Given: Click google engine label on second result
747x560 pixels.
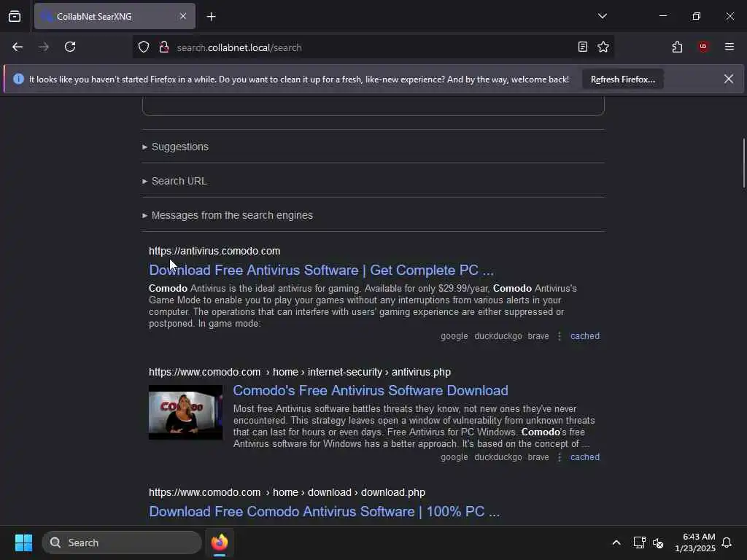Looking at the screenshot, I should pyautogui.click(x=454, y=457).
